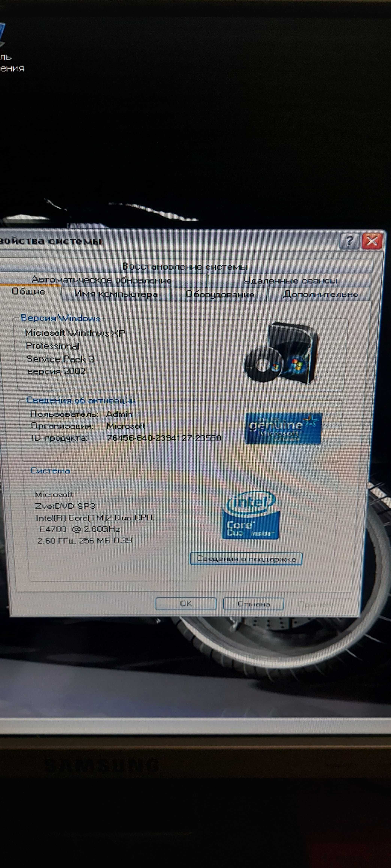391x868 pixels.
Task: Open the Удаленные сеансы tab
Action: [290, 280]
